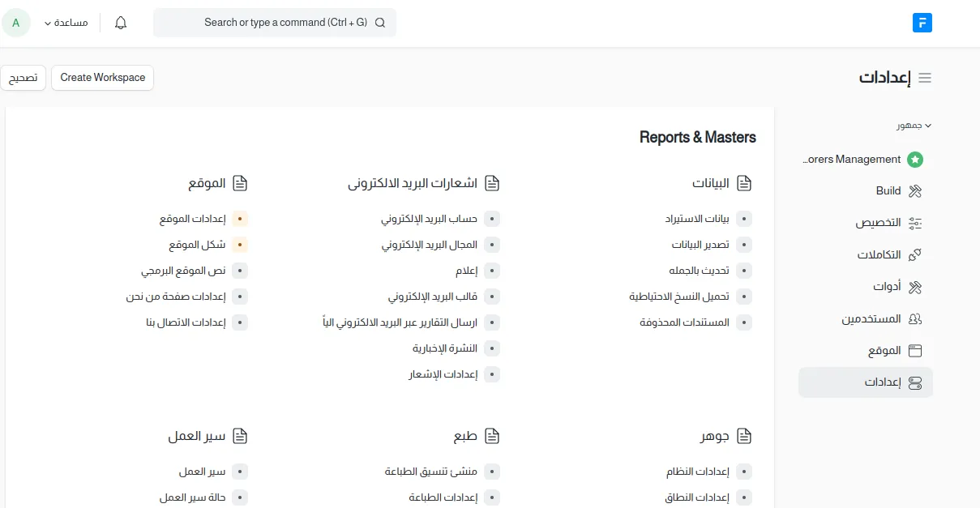Open النشرة الإخبارية link

(445, 348)
